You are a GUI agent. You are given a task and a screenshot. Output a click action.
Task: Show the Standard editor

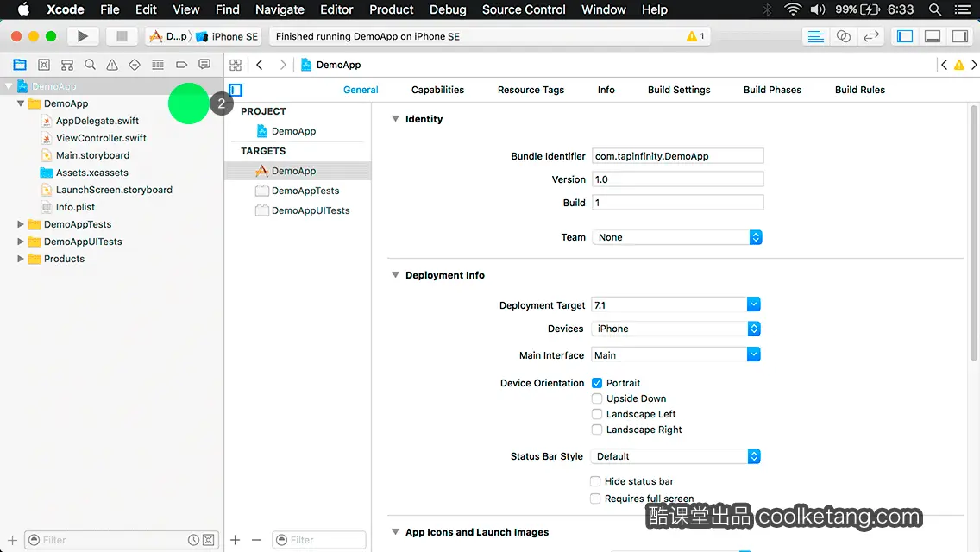(815, 36)
